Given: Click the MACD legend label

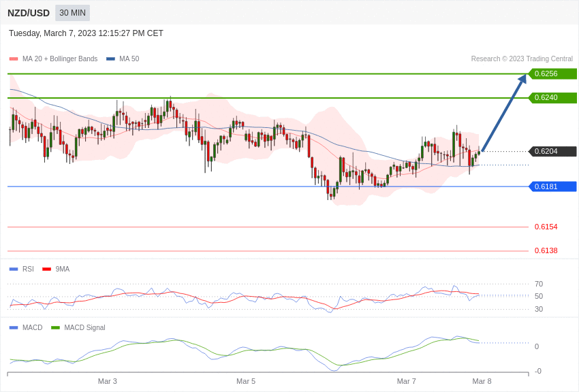Looking at the screenshot, I should tap(33, 327).
